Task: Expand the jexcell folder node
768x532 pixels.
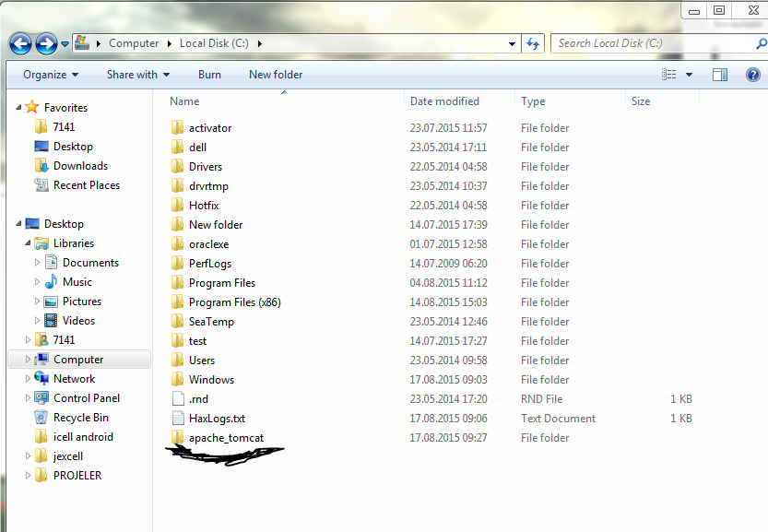Action: coord(28,456)
